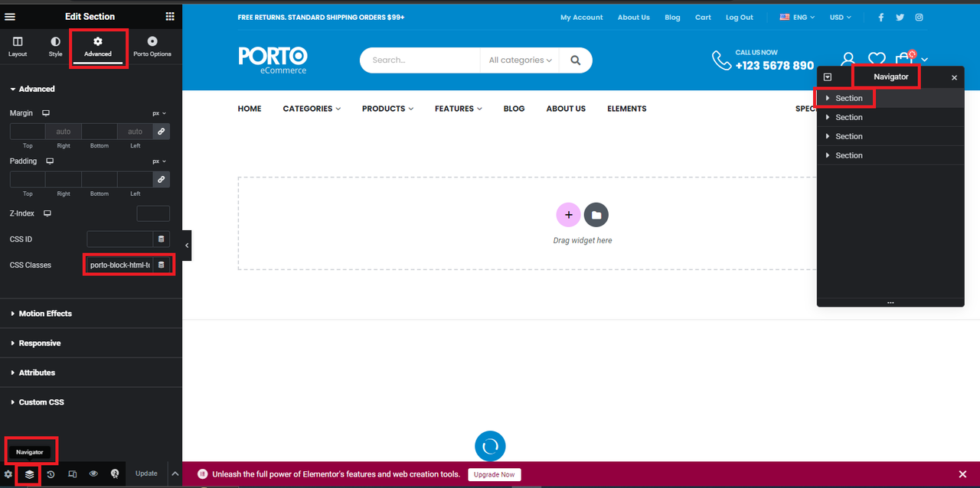Expand the fourth Section in Navigator
Screen dimensions: 980x488
(x=828, y=156)
